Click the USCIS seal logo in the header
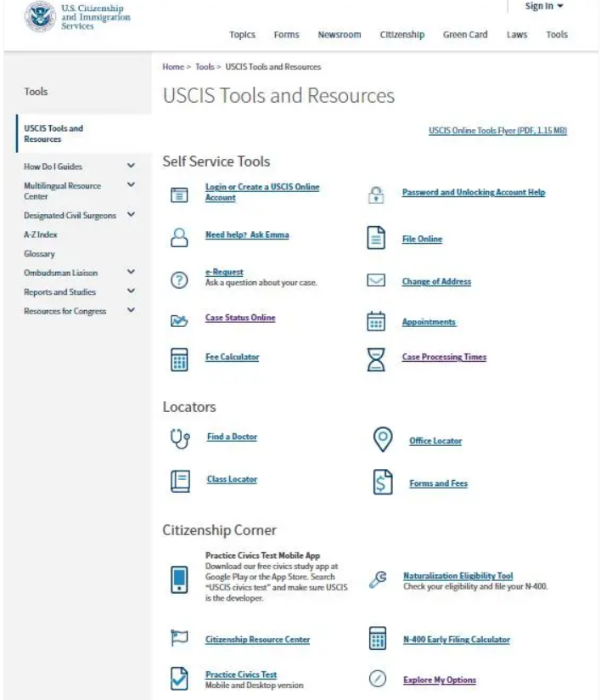Screen dimensions: 601x700 [x=40, y=16]
